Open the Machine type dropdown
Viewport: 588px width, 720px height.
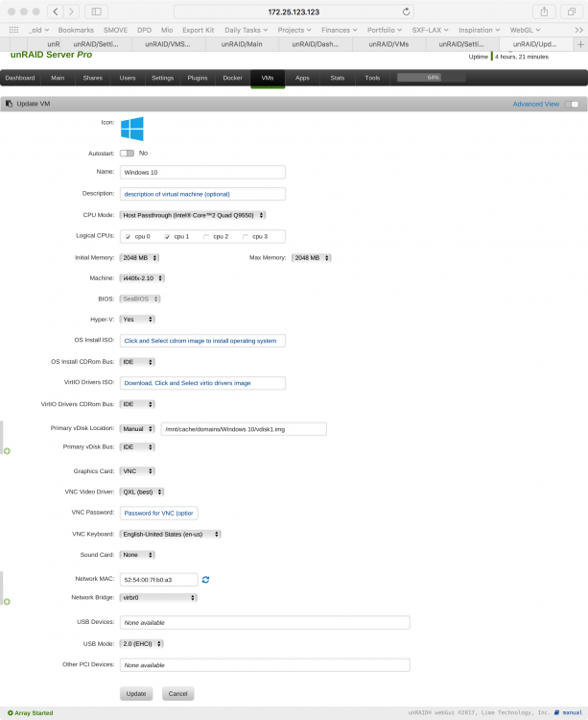pyautogui.click(x=142, y=278)
